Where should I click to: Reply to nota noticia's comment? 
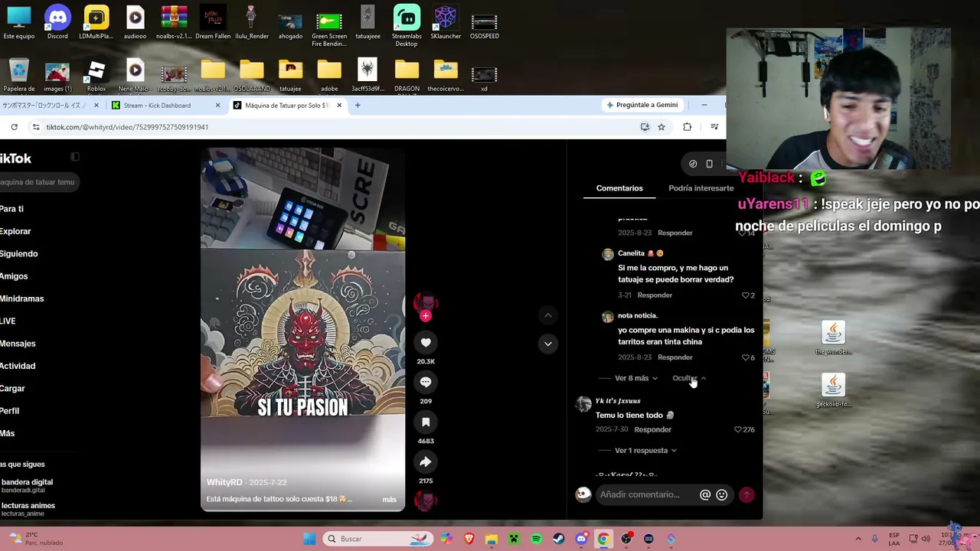coord(675,357)
